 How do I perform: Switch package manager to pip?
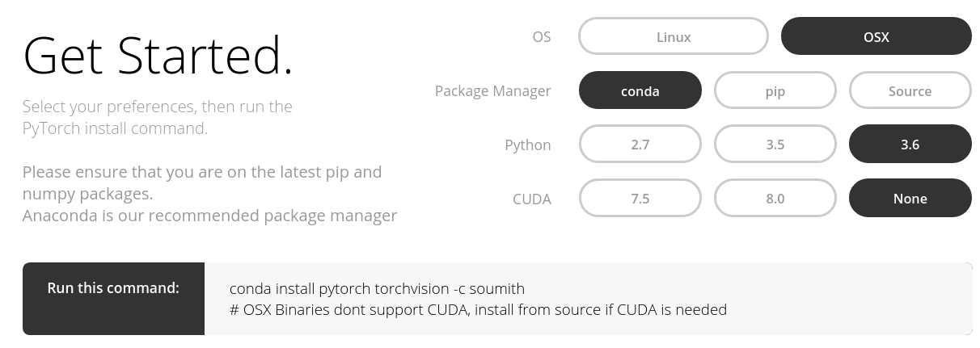pos(775,90)
